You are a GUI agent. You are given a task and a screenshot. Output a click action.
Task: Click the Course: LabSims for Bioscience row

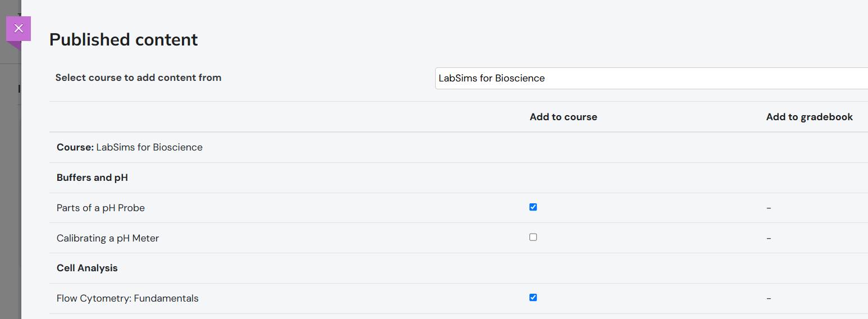pos(130,147)
